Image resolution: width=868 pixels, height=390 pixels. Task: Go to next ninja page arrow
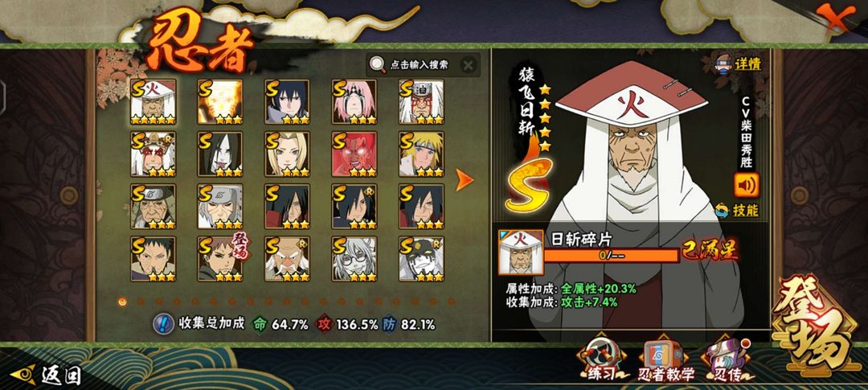[464, 180]
